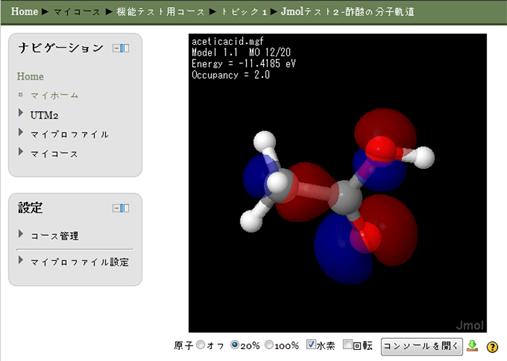This screenshot has width=507, height=361.
Task: Click the Jmol logo in viewer corner
Action: point(470,325)
